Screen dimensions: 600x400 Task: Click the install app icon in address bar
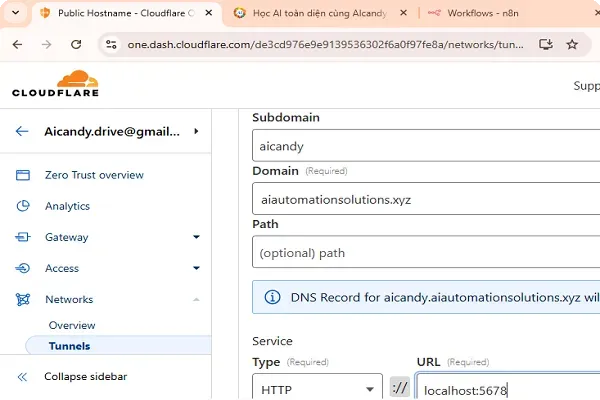point(546,44)
